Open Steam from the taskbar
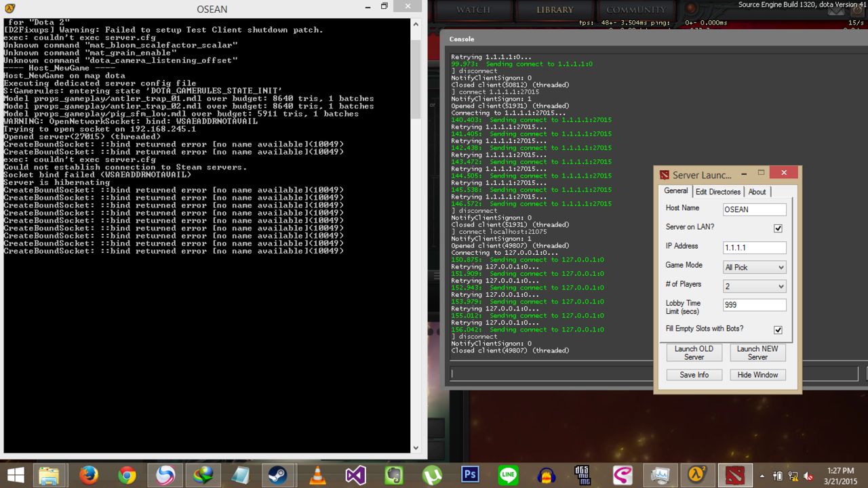 pos(279,475)
